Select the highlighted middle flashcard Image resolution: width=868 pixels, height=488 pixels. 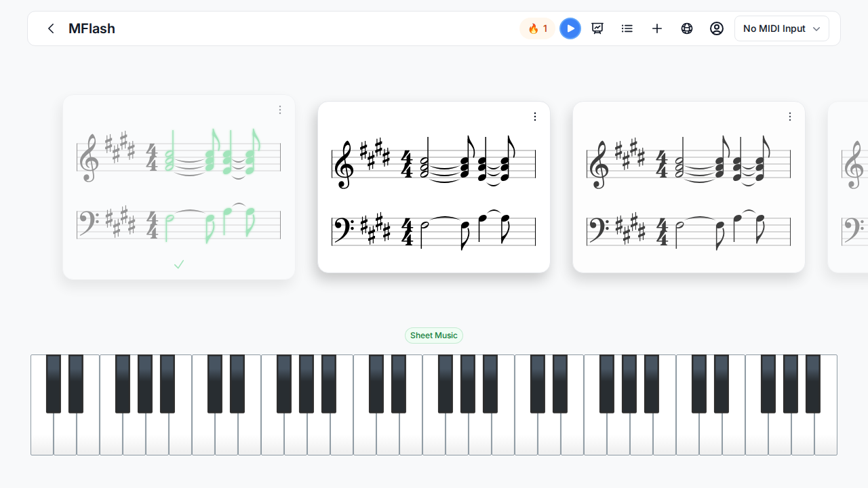434,187
